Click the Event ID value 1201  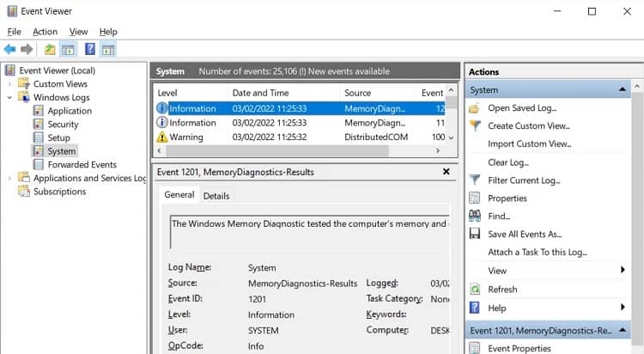pos(257,299)
